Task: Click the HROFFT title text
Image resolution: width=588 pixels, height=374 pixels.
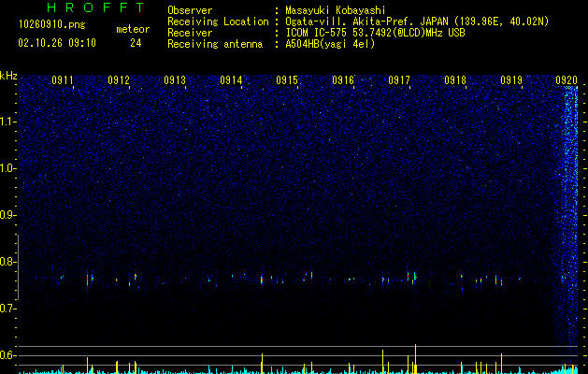Action: 96,7
